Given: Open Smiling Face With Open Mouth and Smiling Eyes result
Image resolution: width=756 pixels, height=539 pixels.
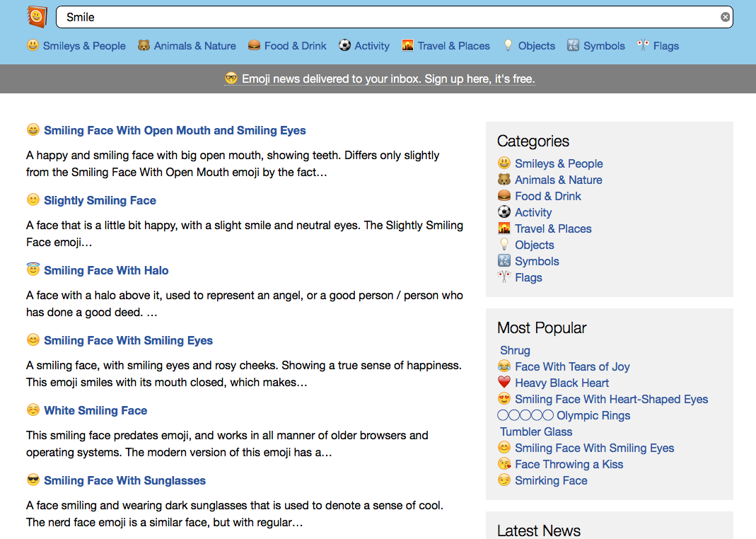Looking at the screenshot, I should 175,131.
